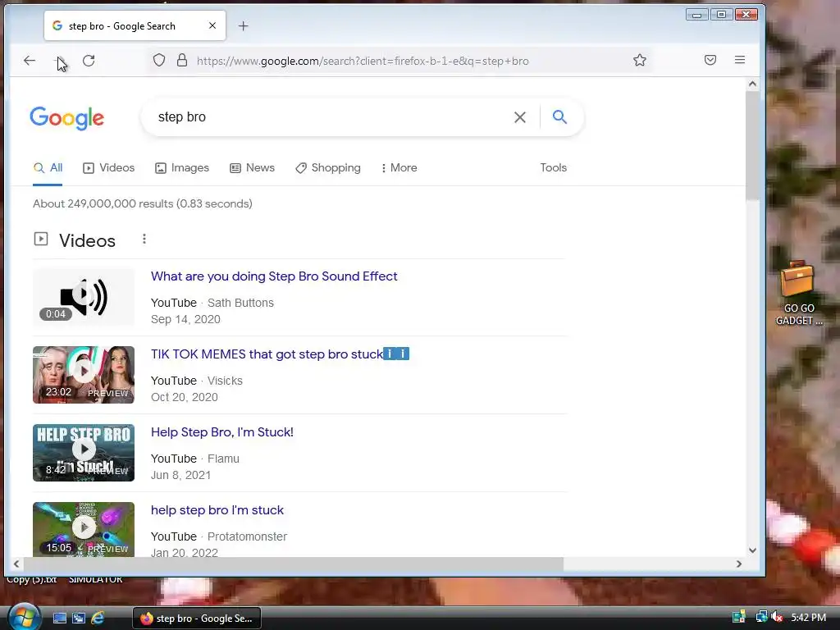Open 'TIK TOK MEMES that got step bro stuck'
The image size is (840, 630).
click(x=280, y=354)
